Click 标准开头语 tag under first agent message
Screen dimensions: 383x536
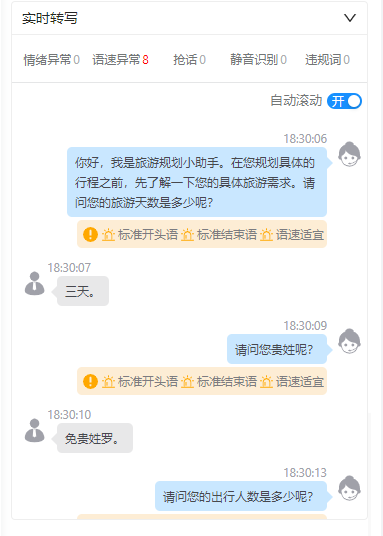click(140, 234)
